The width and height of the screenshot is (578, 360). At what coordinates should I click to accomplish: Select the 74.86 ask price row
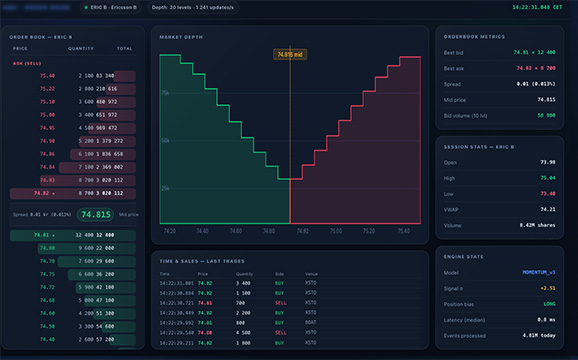(x=73, y=154)
